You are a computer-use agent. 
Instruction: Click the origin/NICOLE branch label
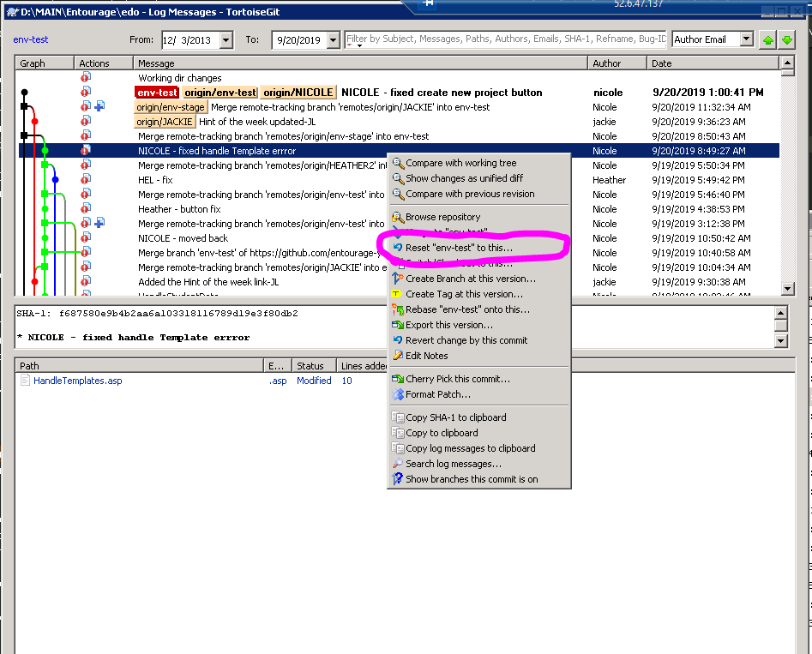tap(298, 93)
